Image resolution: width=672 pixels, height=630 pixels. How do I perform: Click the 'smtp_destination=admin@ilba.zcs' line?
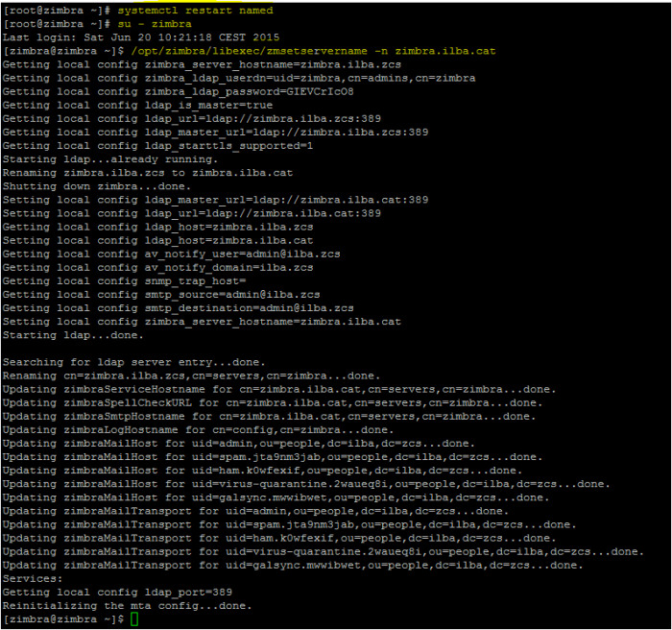coord(179,308)
